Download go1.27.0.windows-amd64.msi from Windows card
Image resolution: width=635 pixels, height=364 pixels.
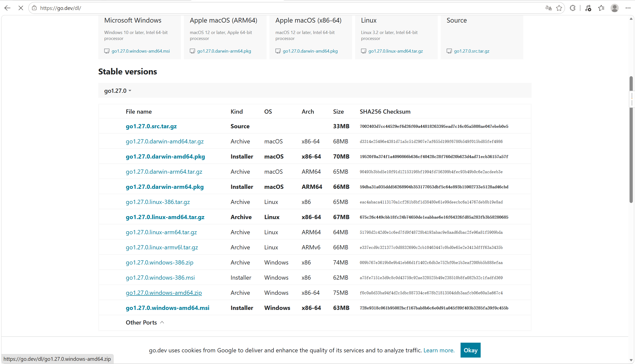[140, 51]
